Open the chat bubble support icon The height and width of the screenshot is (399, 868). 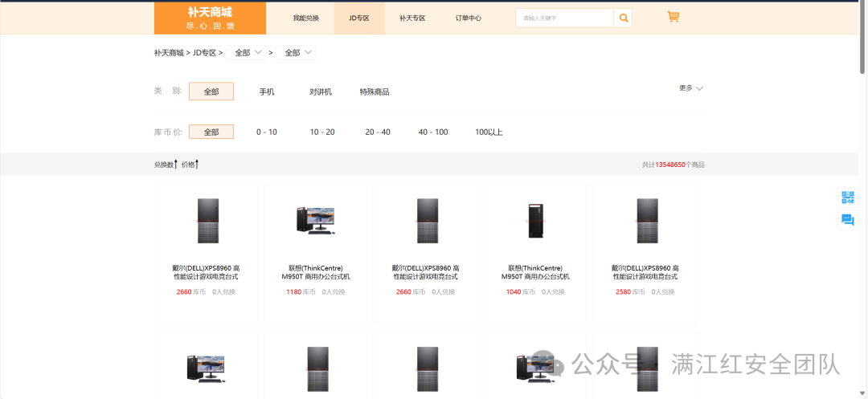(x=848, y=220)
